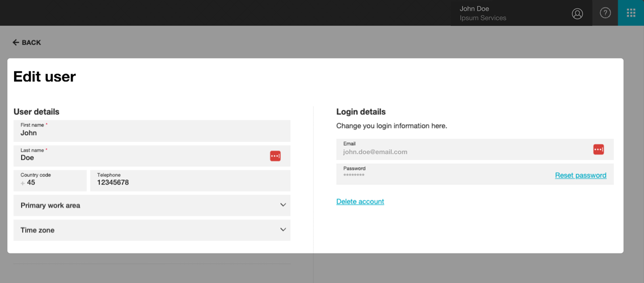This screenshot has height=283, width=644.
Task: Click the Delete account link
Action: click(x=360, y=201)
